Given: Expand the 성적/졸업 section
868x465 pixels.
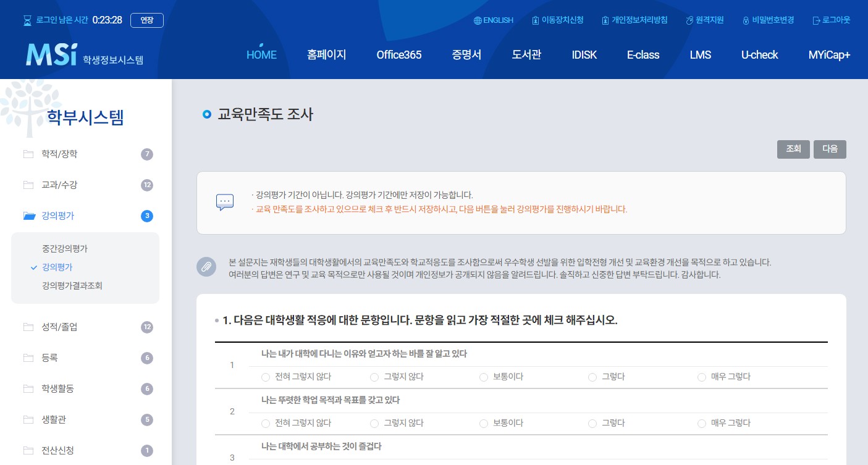Looking at the screenshot, I should (x=60, y=327).
